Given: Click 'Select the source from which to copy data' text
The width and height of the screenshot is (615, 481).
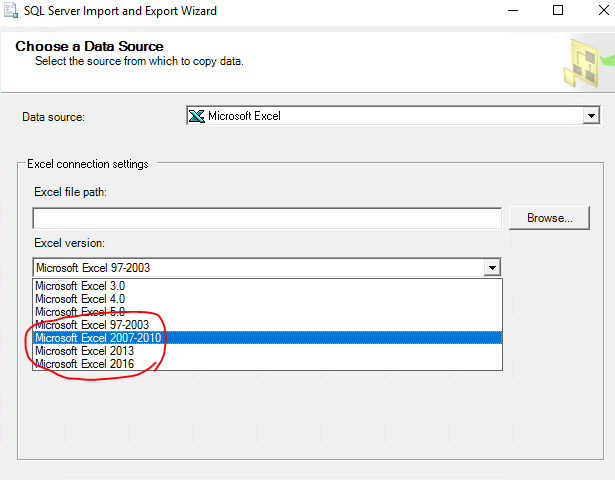Looking at the screenshot, I should 139,61.
